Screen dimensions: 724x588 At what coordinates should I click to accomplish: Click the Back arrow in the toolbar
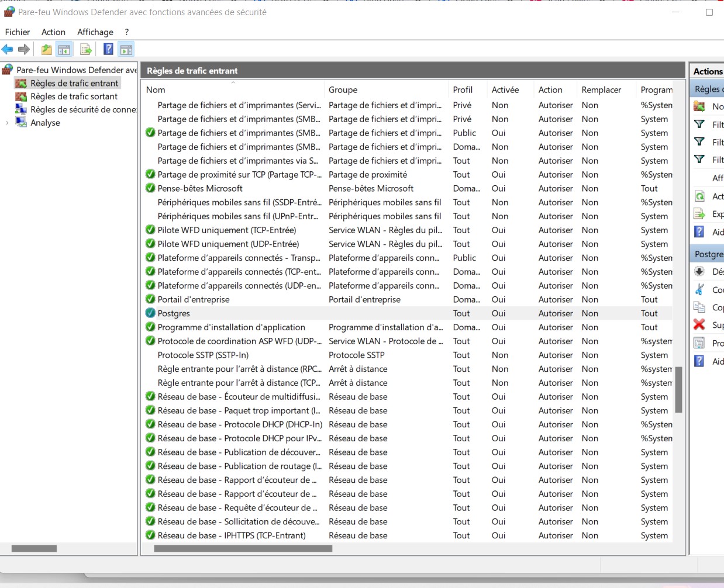point(8,50)
